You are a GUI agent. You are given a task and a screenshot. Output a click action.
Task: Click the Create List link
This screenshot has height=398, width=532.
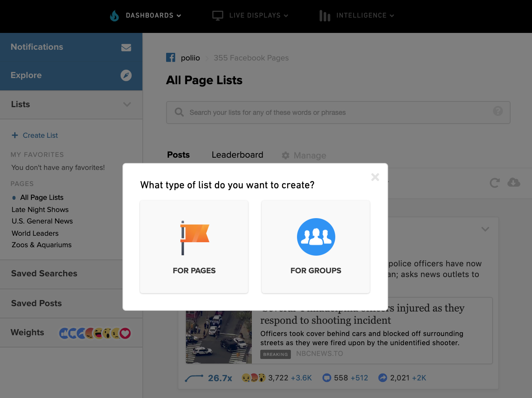40,135
